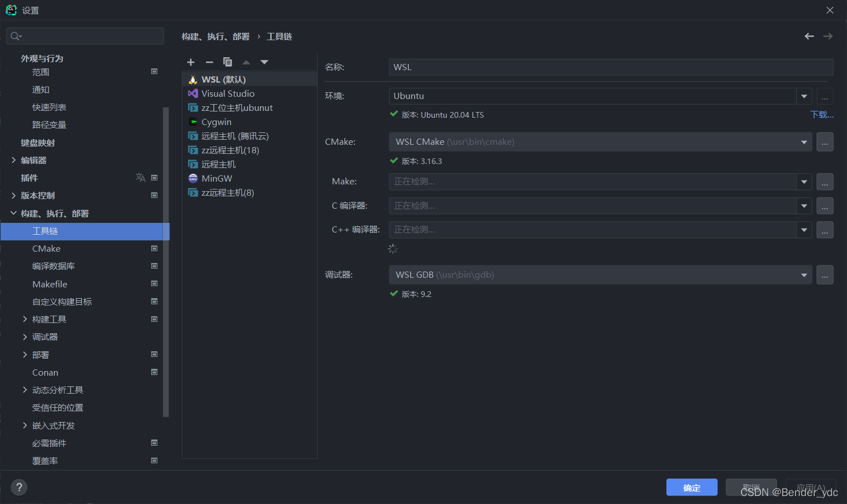Select the Cygwin toolchain
This screenshot has width=847, height=504.
(249, 122)
